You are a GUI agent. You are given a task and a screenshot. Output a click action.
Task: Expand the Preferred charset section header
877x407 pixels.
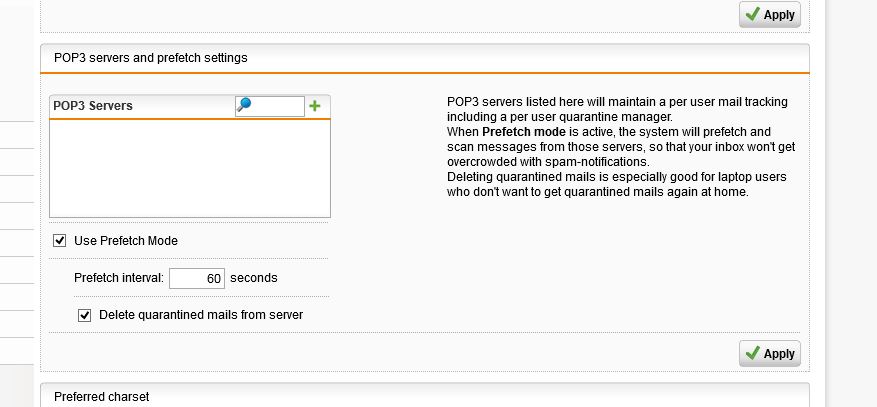425,395
